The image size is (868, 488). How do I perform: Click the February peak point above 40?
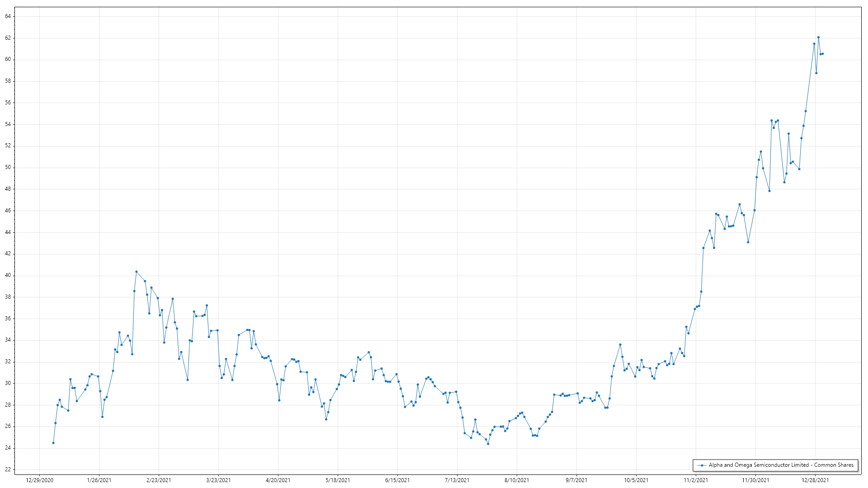[137, 272]
